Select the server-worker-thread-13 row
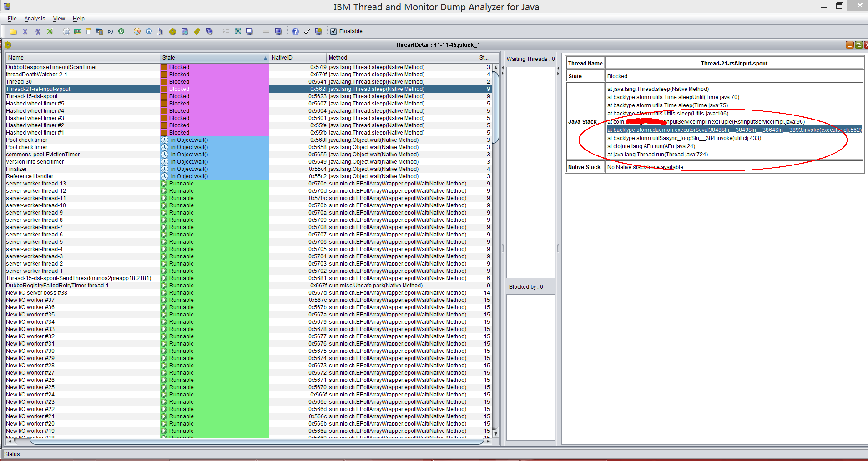This screenshot has width=868, height=461. [x=248, y=184]
